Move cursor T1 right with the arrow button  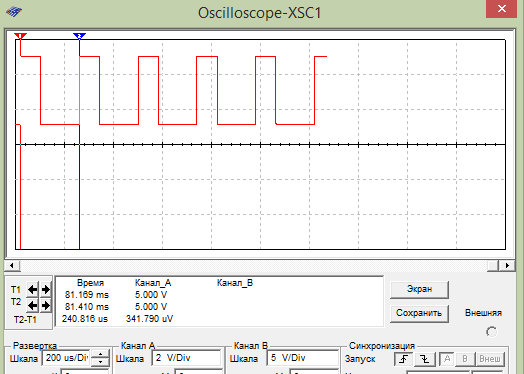[46, 289]
